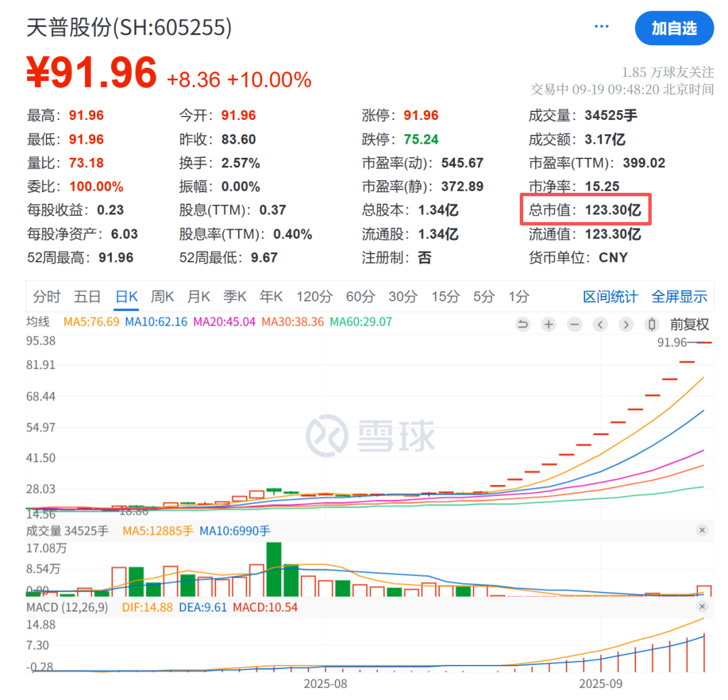Select the 周K tab
The width and height of the screenshot is (728, 700).
pos(162,296)
